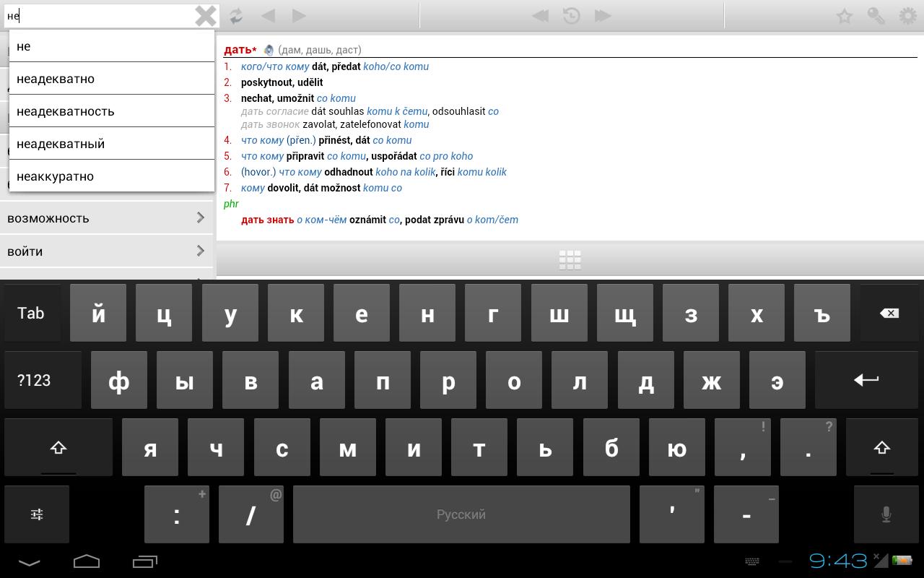The height and width of the screenshot is (578, 924).
Task: Open keyboard input options key
Action: pyautogui.click(x=37, y=514)
